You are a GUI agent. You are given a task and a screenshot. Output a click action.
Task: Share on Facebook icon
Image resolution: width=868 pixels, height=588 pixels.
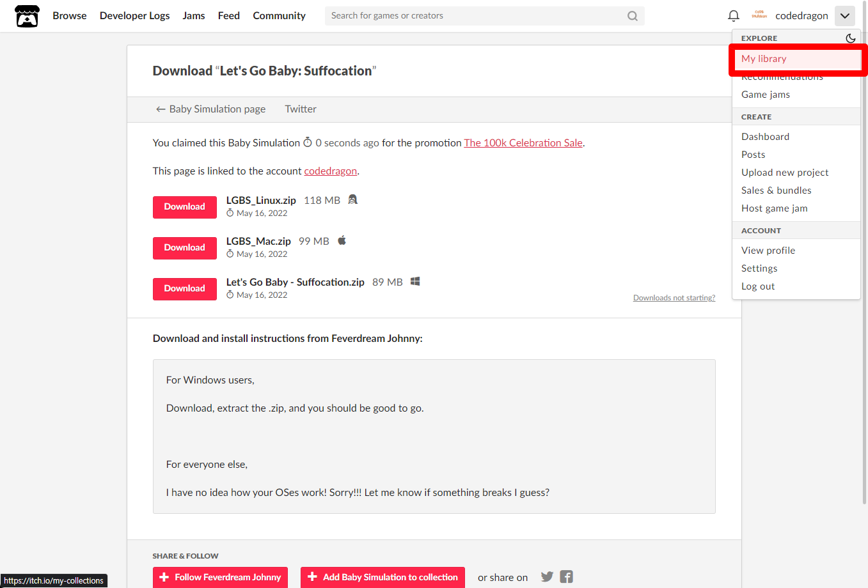coord(566,576)
